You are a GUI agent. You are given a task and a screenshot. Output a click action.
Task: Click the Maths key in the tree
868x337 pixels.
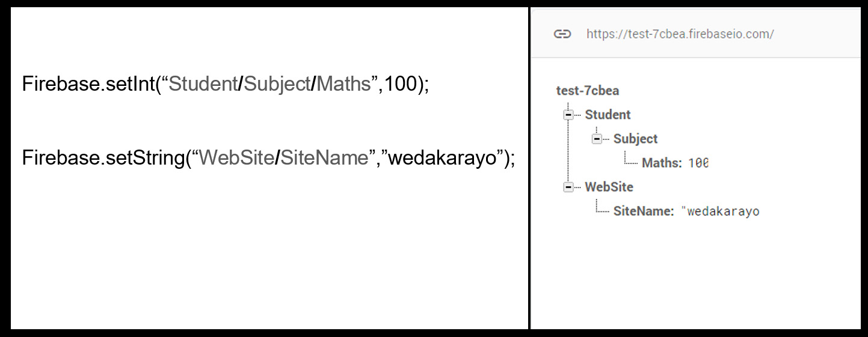662,163
